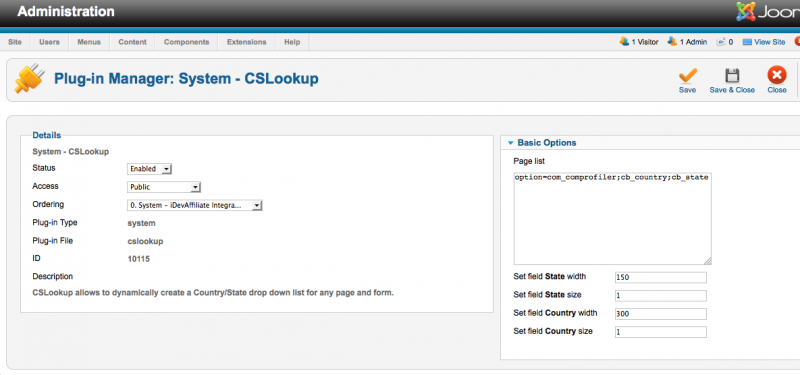Click the 1 Visitor text
The image size is (800, 375).
point(645,42)
